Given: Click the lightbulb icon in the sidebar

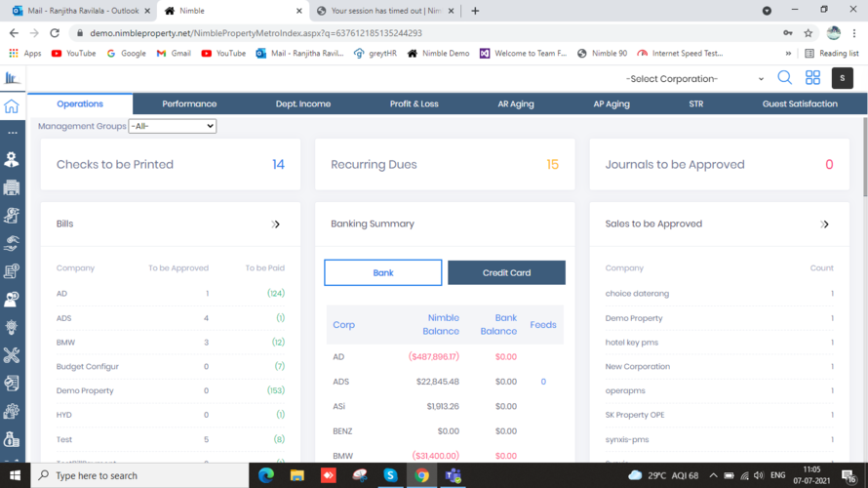Looking at the screenshot, I should 12,328.
